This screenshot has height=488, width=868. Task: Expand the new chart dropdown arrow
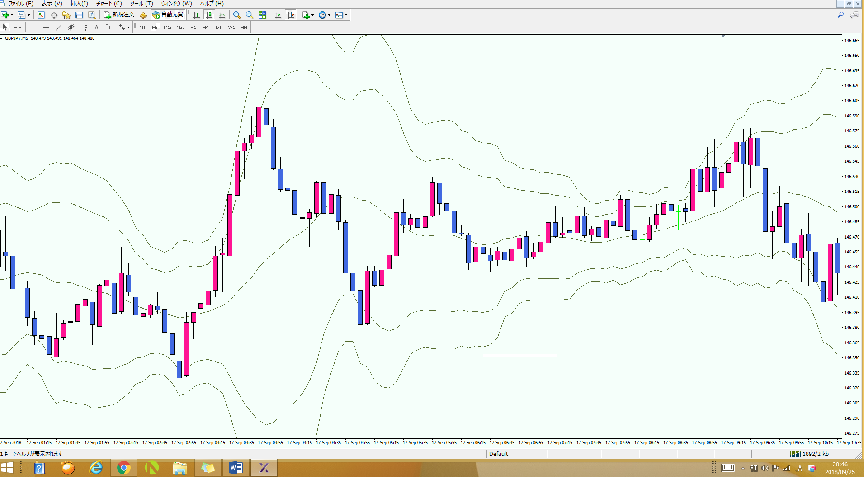point(12,15)
